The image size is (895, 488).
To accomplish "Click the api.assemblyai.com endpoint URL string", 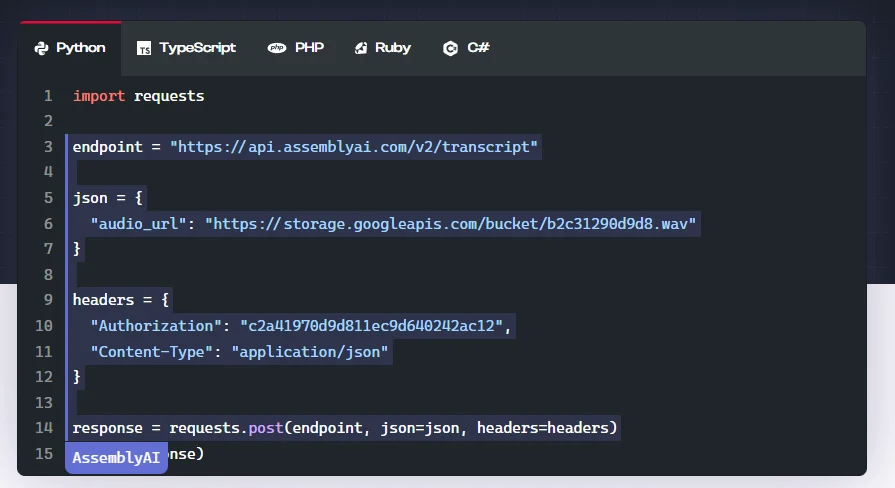I will [354, 147].
